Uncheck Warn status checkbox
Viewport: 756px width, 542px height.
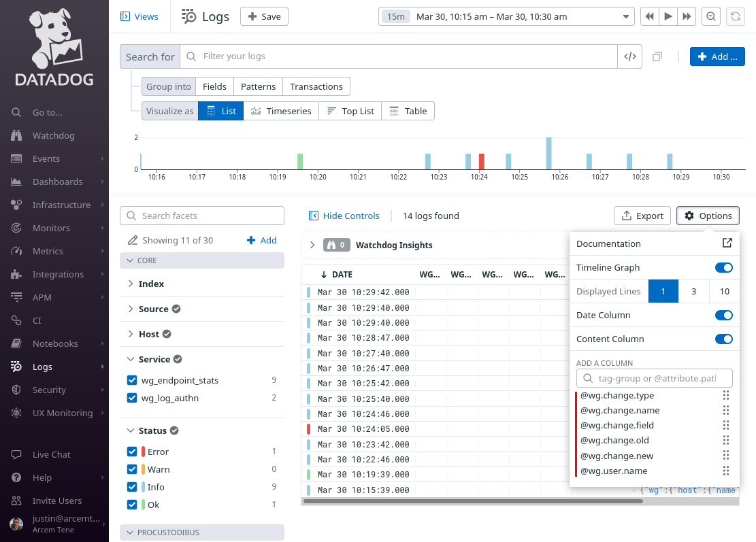pos(132,469)
